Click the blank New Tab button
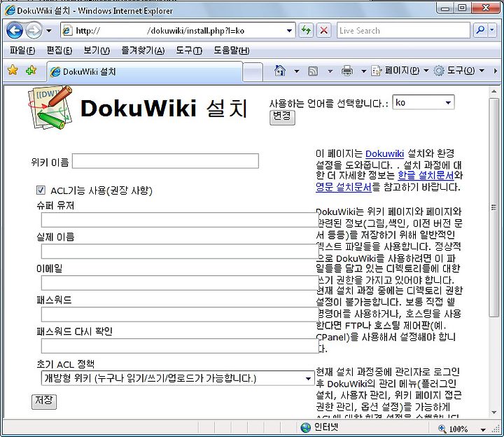 tap(253, 72)
